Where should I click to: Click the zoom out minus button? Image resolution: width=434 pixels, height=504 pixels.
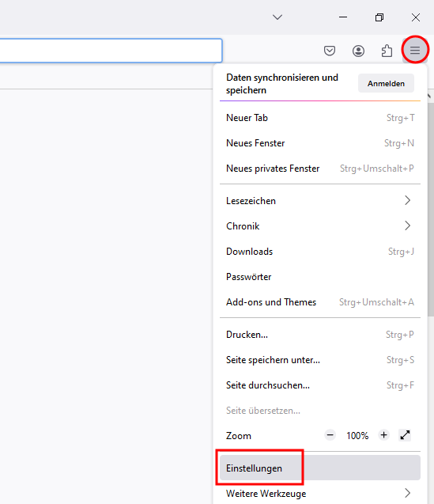(330, 435)
